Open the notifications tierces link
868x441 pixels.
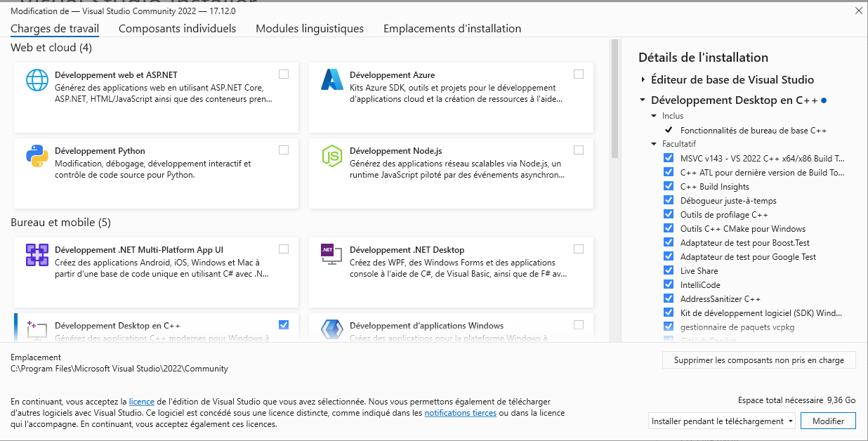click(x=460, y=413)
